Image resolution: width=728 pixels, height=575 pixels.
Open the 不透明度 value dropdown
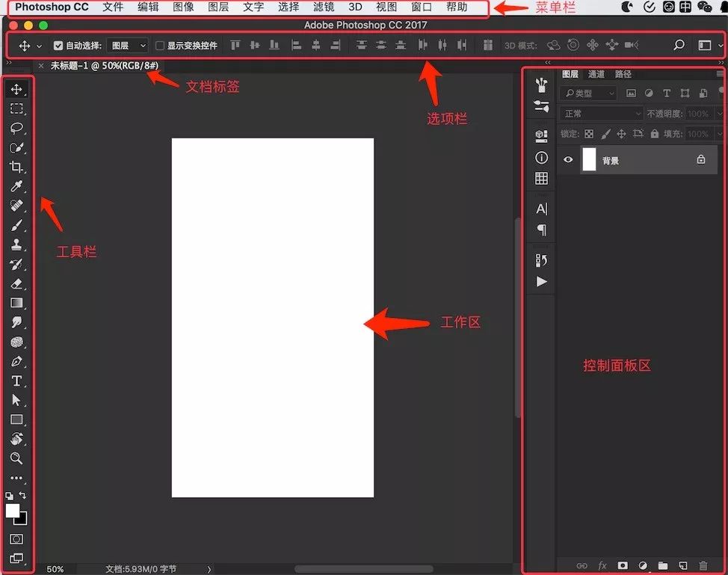click(718, 114)
